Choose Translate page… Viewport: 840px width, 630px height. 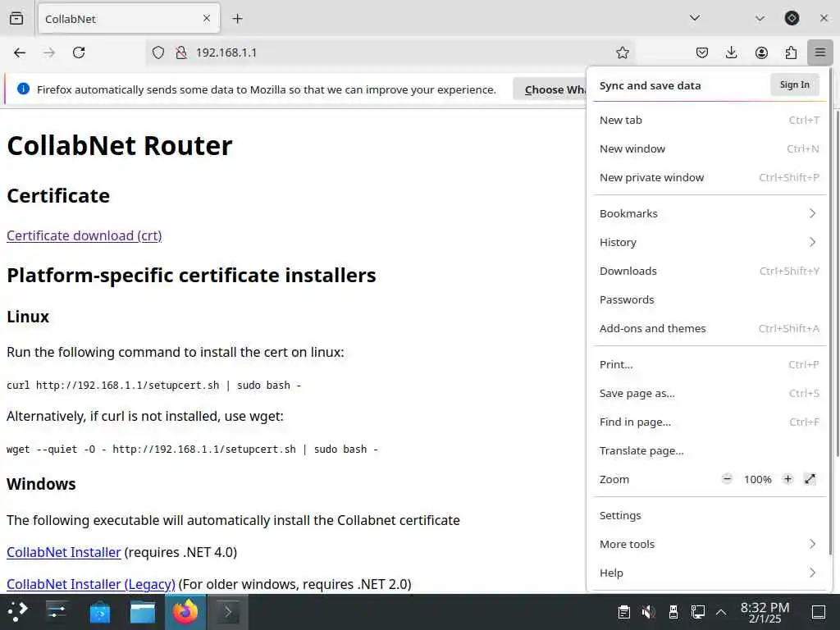(710, 451)
